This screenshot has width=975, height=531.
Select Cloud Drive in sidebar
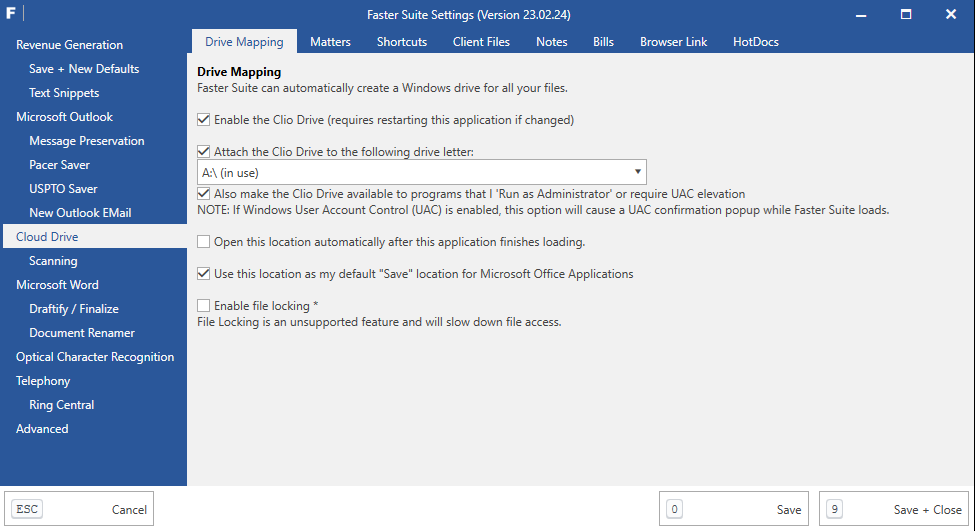pos(95,237)
